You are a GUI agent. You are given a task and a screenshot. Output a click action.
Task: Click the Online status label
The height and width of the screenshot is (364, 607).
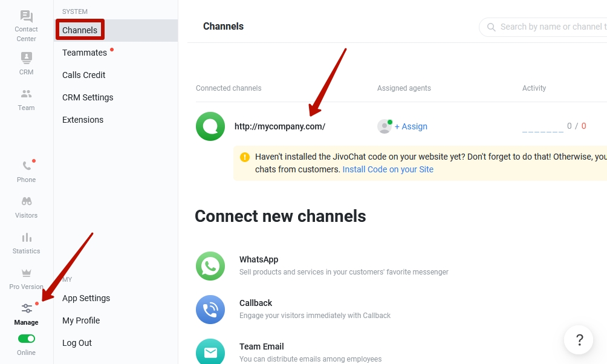[x=27, y=353]
